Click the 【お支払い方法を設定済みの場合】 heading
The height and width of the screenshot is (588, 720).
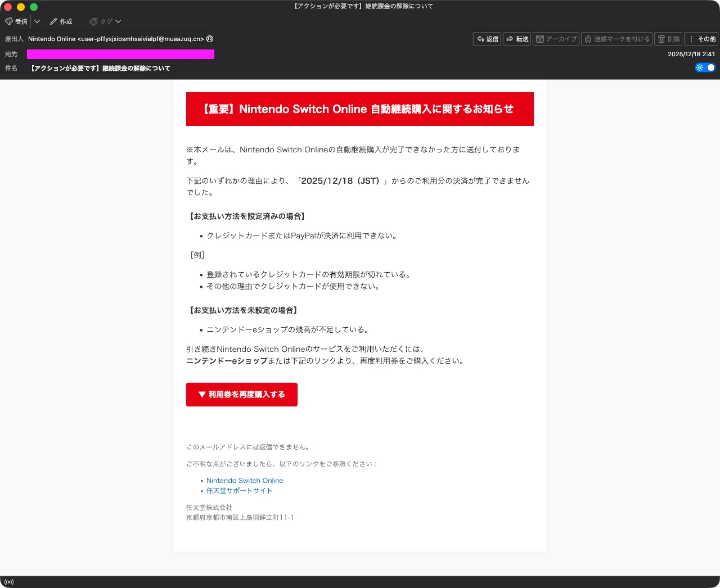pyautogui.click(x=247, y=216)
